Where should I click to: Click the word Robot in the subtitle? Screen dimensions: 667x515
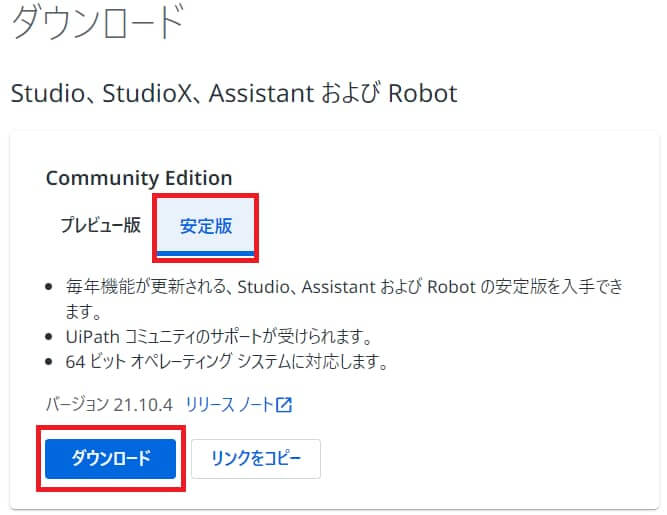tap(423, 93)
